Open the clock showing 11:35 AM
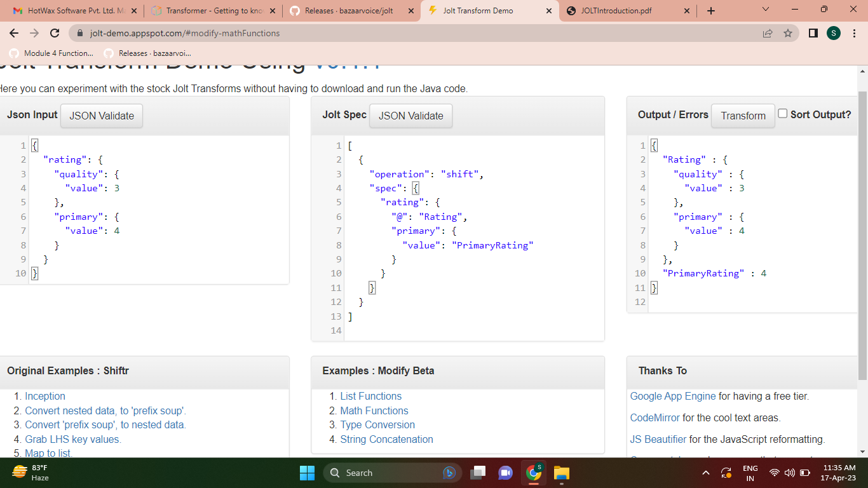 click(x=839, y=473)
